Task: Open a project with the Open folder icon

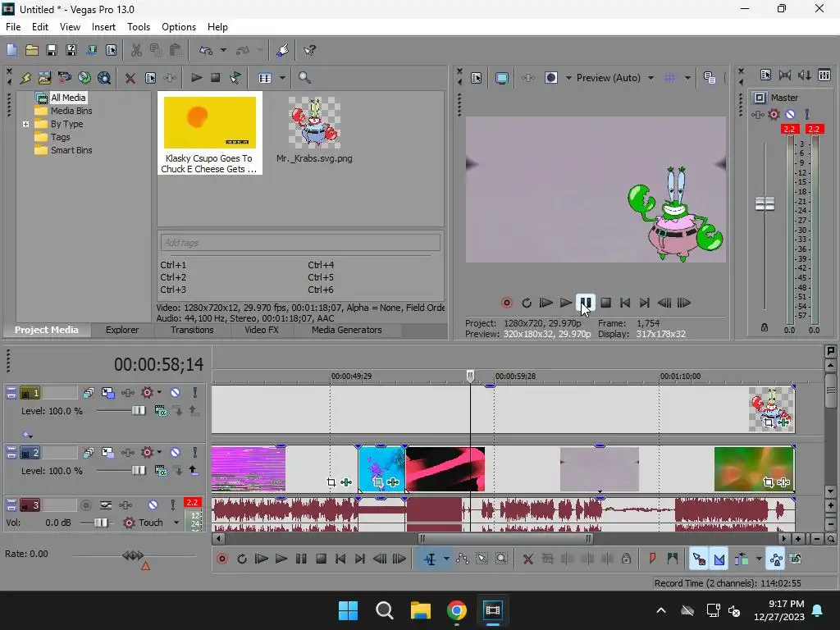Action: 32,50
